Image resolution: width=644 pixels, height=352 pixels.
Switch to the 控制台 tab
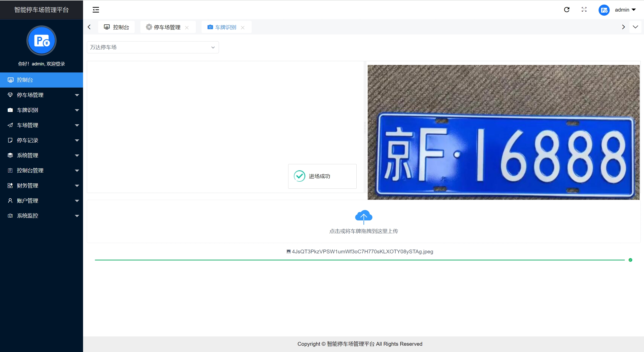(117, 27)
